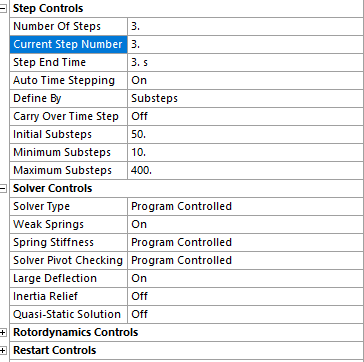The image size is (364, 362).
Task: Select the Current Step Number value field
Action: (246, 45)
